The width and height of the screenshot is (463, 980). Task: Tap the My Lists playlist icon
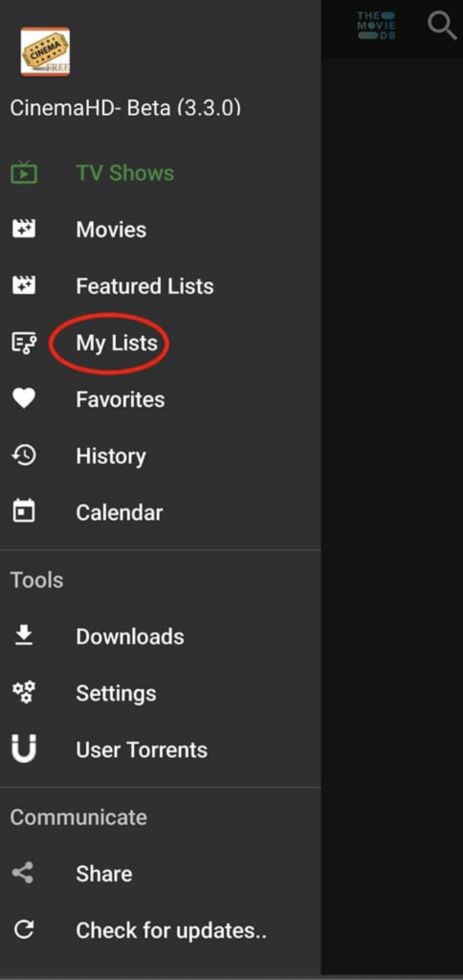pos(24,343)
